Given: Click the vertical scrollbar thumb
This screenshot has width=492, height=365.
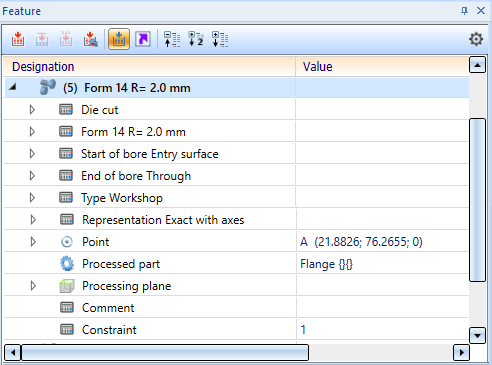Looking at the screenshot, I should pos(477,200).
